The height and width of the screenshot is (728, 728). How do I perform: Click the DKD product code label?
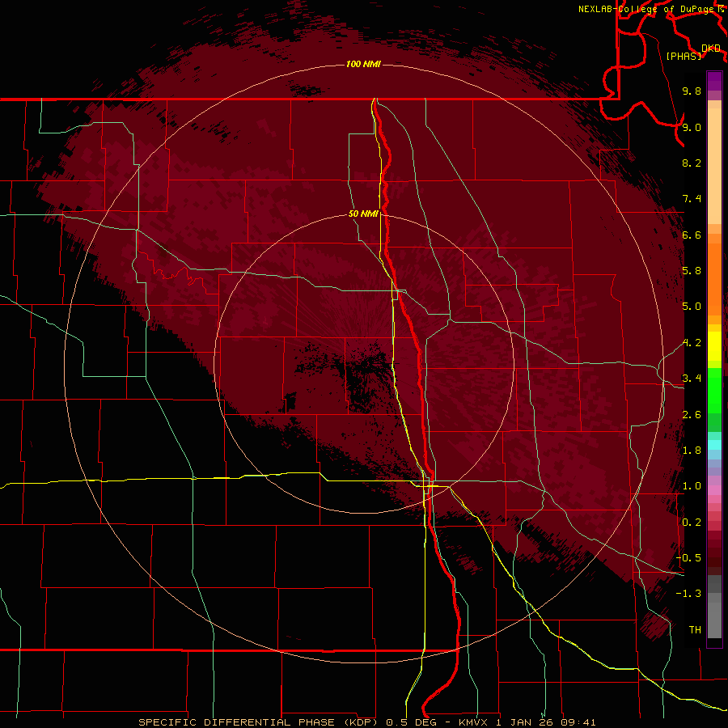pyautogui.click(x=711, y=49)
